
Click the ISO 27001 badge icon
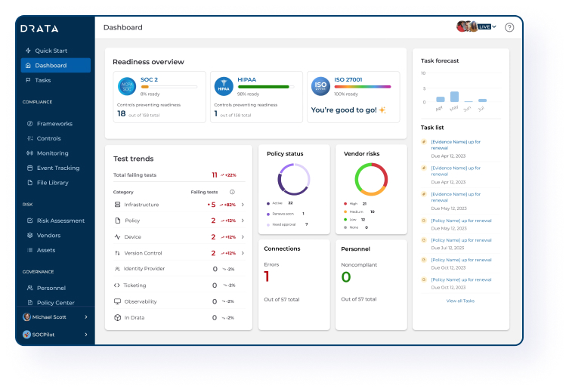coord(320,86)
